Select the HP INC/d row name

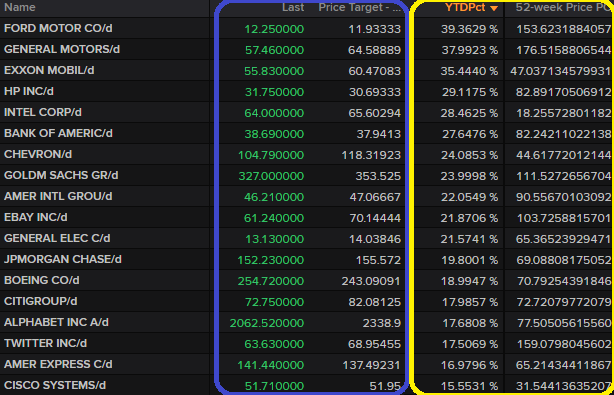tap(29, 91)
